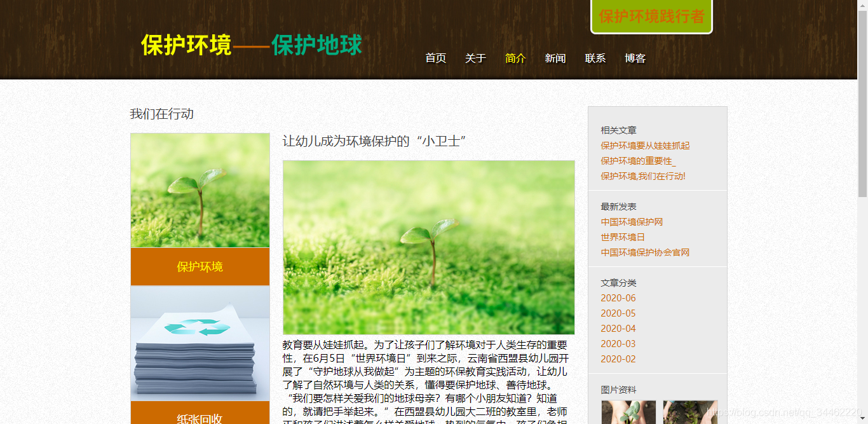Click the 保护环境践行者 green badge
The height and width of the screenshot is (424, 868).
pyautogui.click(x=652, y=17)
